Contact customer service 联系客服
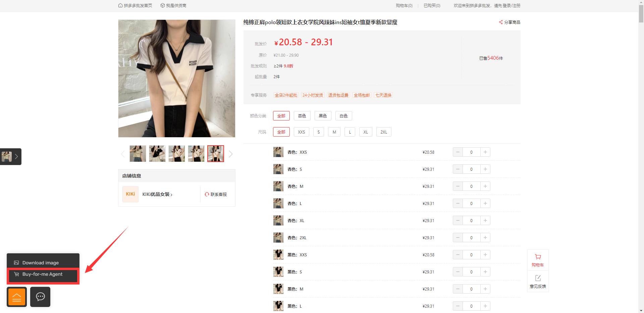This screenshot has height=313, width=644. point(216,194)
